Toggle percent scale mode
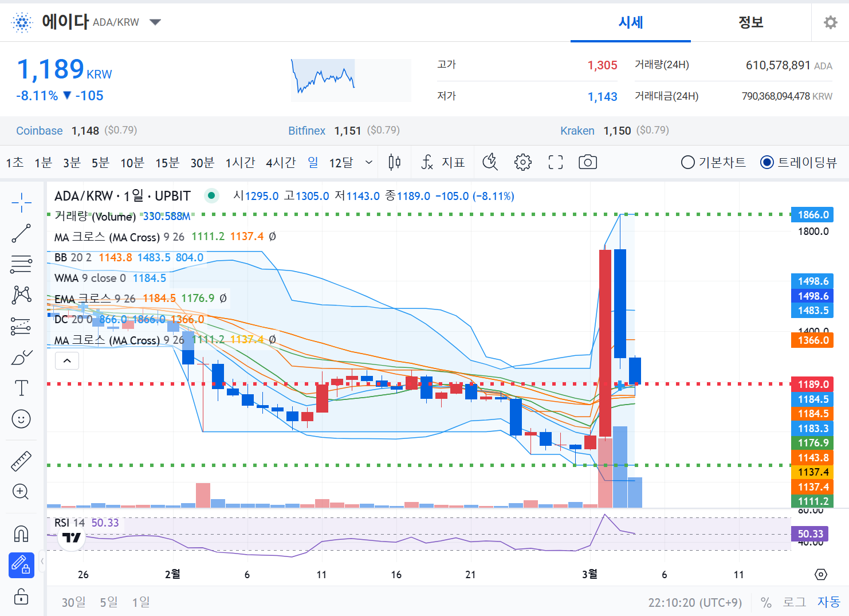The image size is (849, 616). (766, 602)
